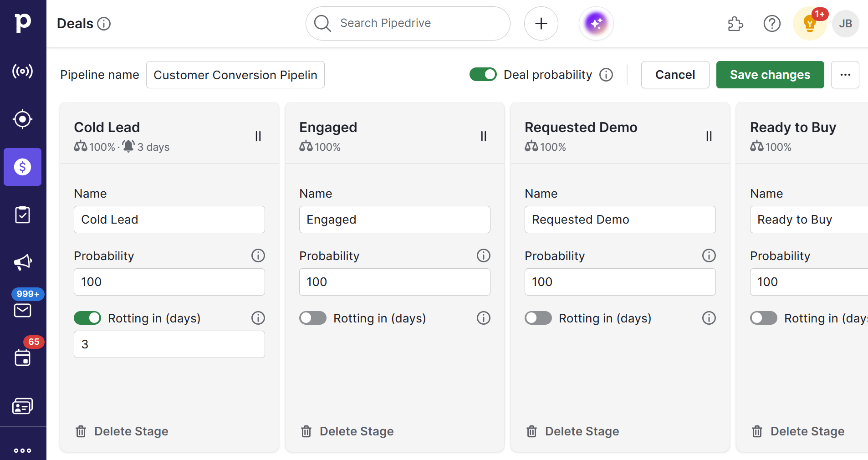
Task: Open the Pulse radar icon in sidebar
Action: [x=22, y=71]
